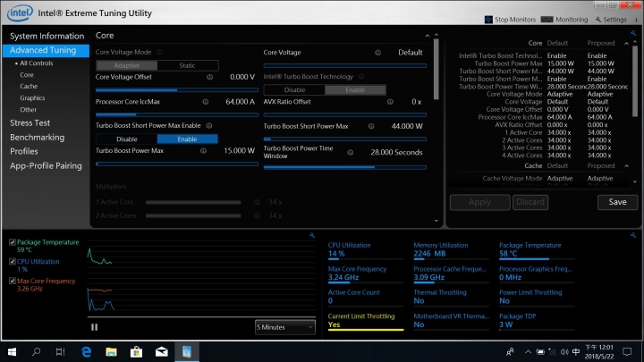Click Processor Core IccMax info icon
The width and height of the screenshot is (644, 362).
coord(206,102)
